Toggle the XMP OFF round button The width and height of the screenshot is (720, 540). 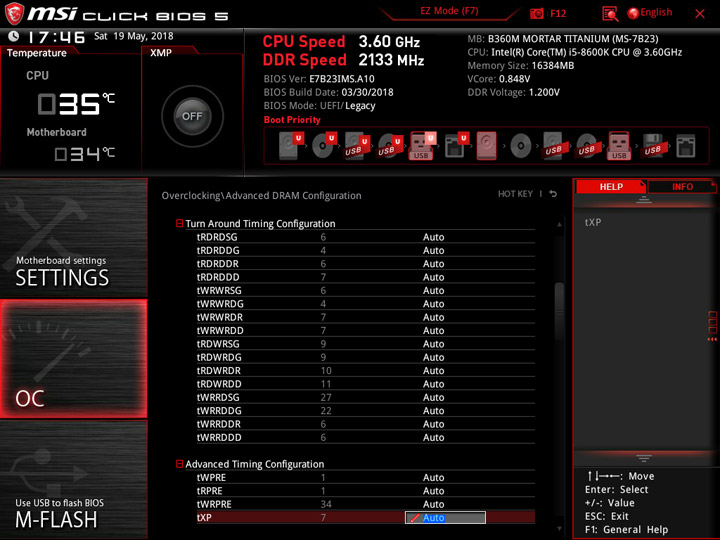click(x=192, y=116)
